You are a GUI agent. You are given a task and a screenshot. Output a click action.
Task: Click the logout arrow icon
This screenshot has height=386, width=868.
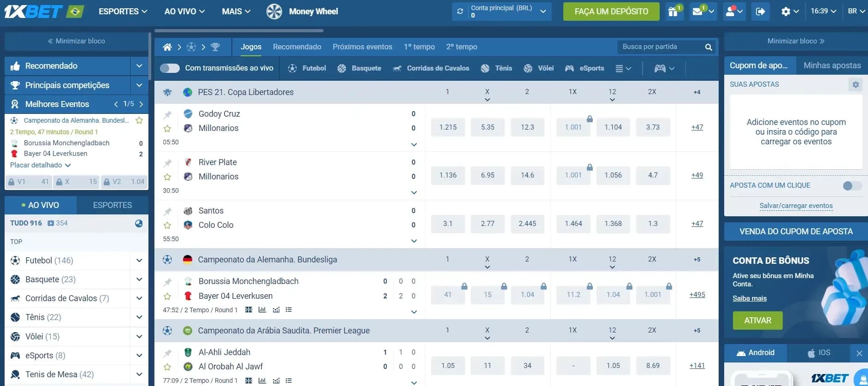pyautogui.click(x=760, y=12)
